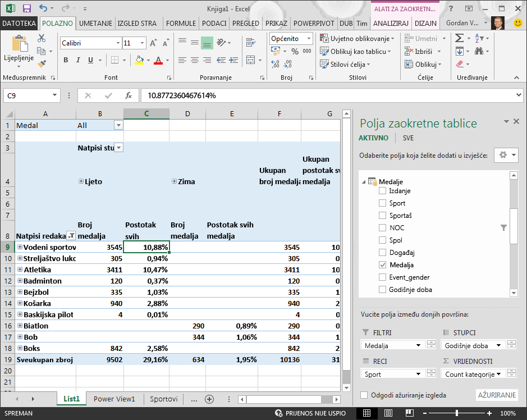The width and height of the screenshot is (527, 420).
Task: Click the Cut scissors icon
Action: tap(42, 38)
